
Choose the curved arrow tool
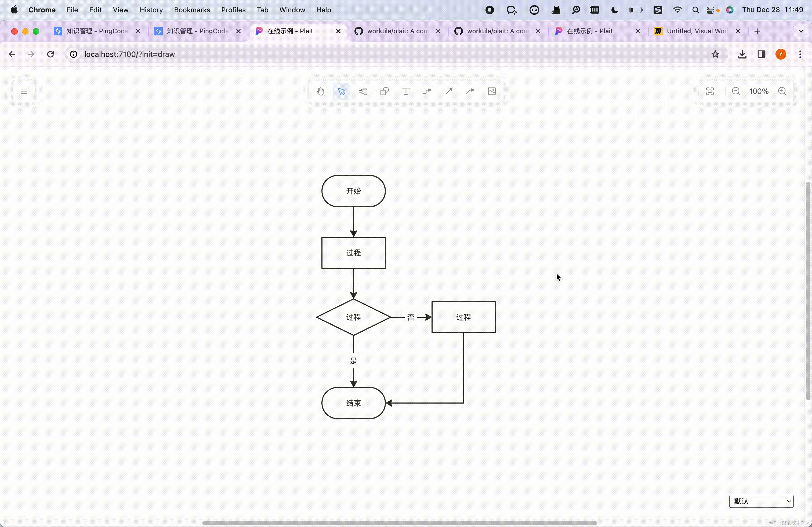pyautogui.click(x=470, y=91)
